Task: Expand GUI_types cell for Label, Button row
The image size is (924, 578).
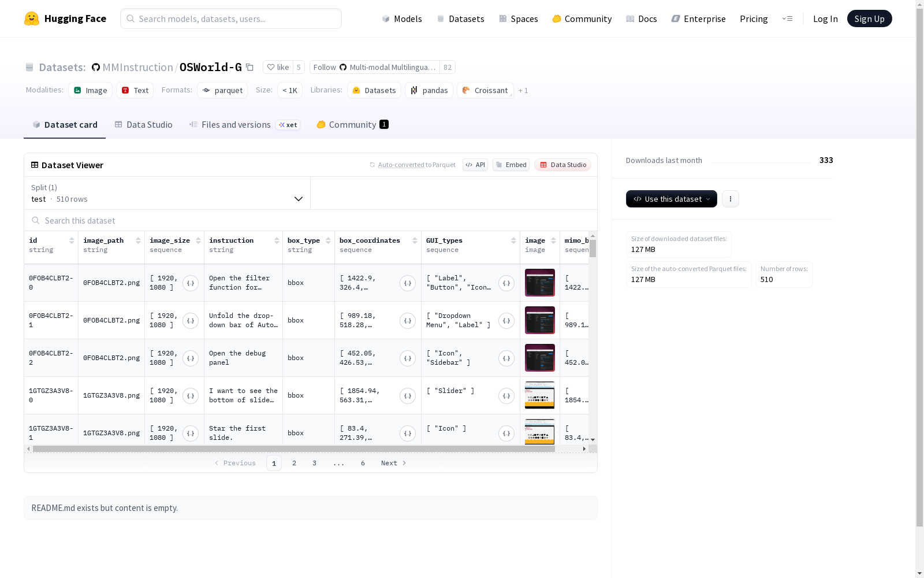Action: pos(506,283)
